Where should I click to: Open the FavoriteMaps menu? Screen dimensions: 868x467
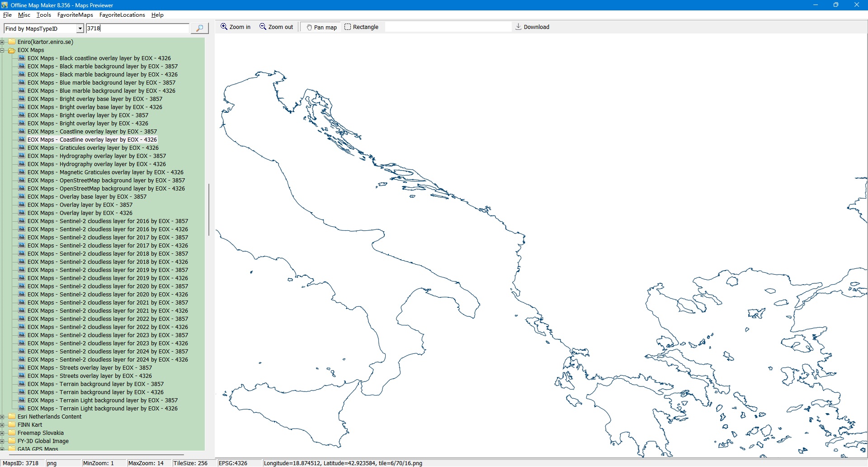pyautogui.click(x=75, y=15)
